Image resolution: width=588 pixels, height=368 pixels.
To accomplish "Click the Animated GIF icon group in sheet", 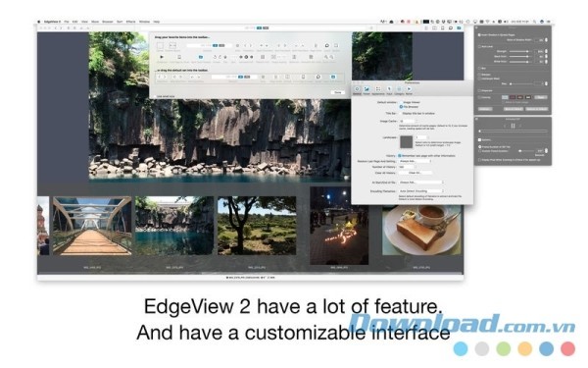I will click(246, 57).
